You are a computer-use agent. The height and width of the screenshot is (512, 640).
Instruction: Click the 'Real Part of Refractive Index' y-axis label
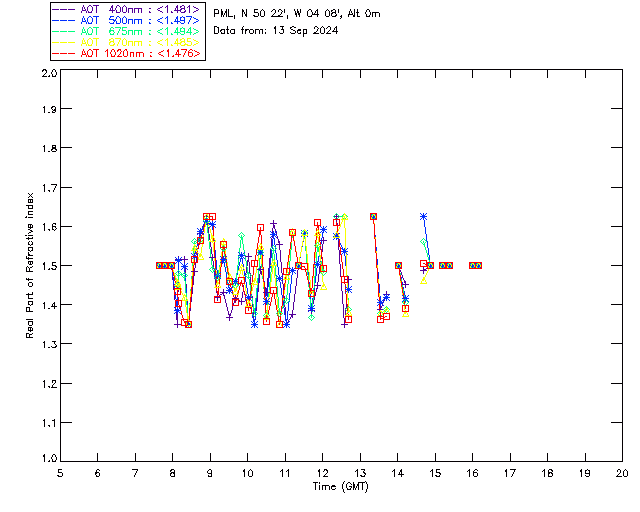click(x=31, y=265)
